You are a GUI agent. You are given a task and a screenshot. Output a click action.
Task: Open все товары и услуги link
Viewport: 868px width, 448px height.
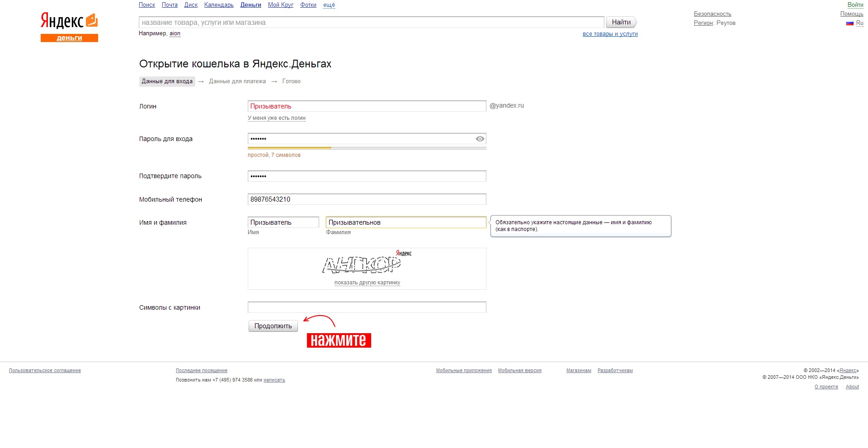pyautogui.click(x=610, y=34)
